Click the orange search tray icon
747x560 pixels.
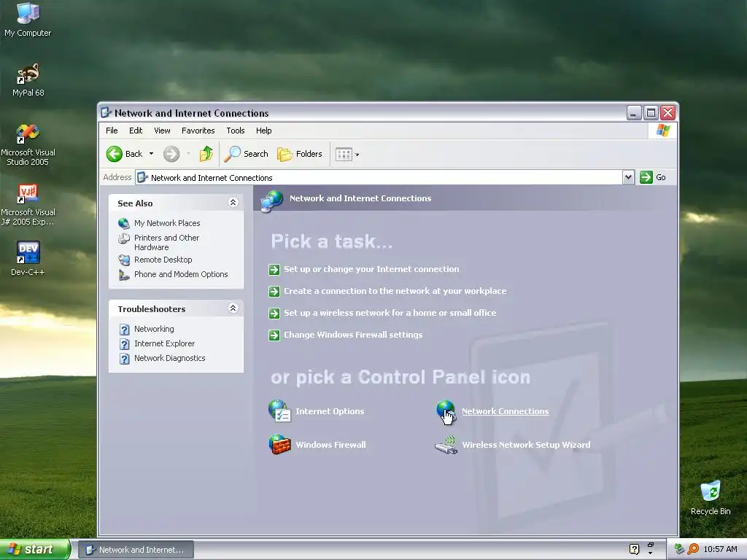coord(693,549)
